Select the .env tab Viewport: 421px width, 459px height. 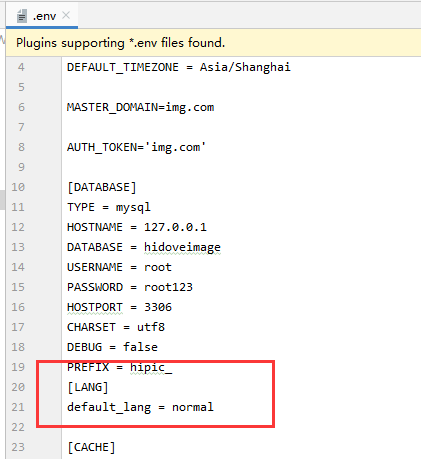[42, 16]
